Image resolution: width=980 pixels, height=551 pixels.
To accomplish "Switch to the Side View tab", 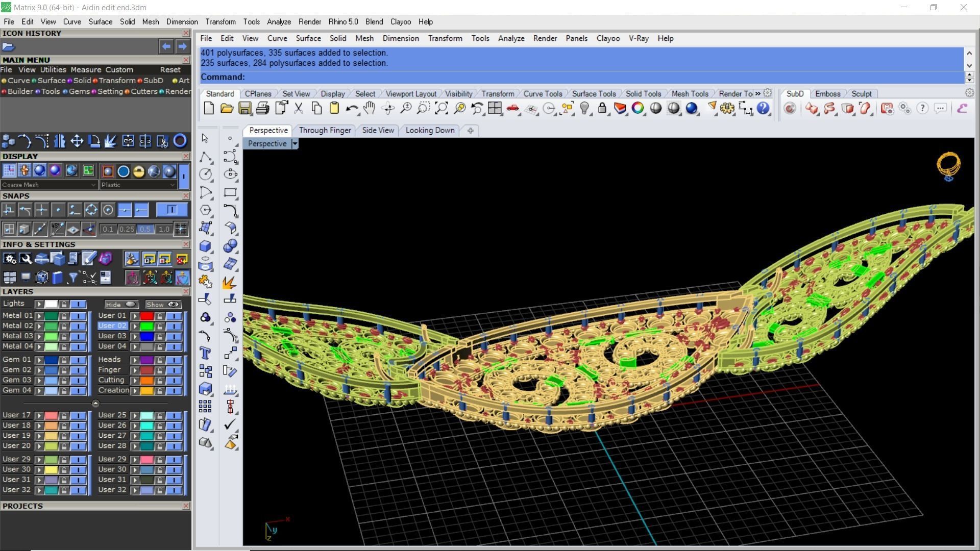I will point(378,130).
